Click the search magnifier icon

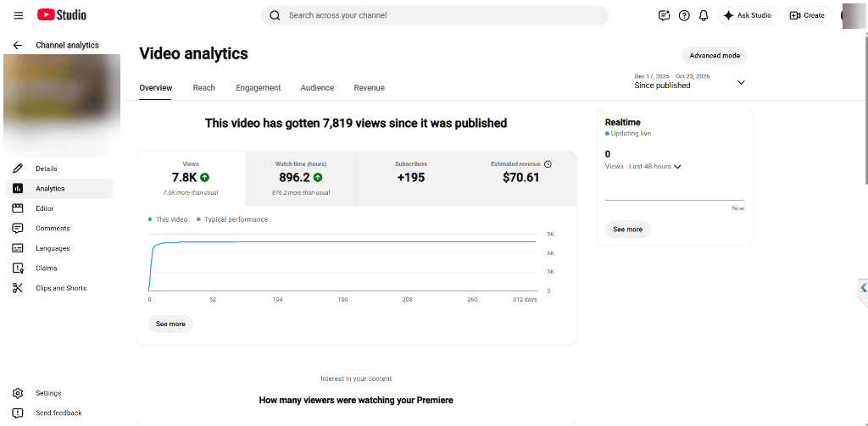point(275,15)
